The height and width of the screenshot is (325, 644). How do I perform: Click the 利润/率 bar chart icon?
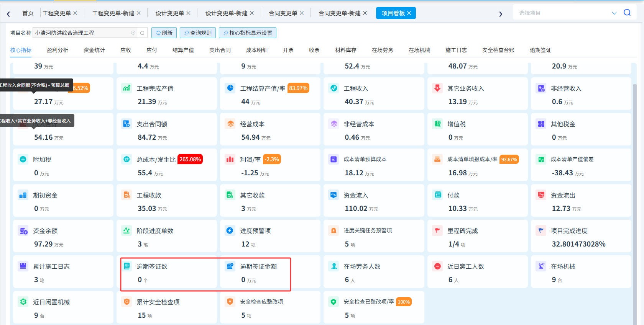click(230, 159)
